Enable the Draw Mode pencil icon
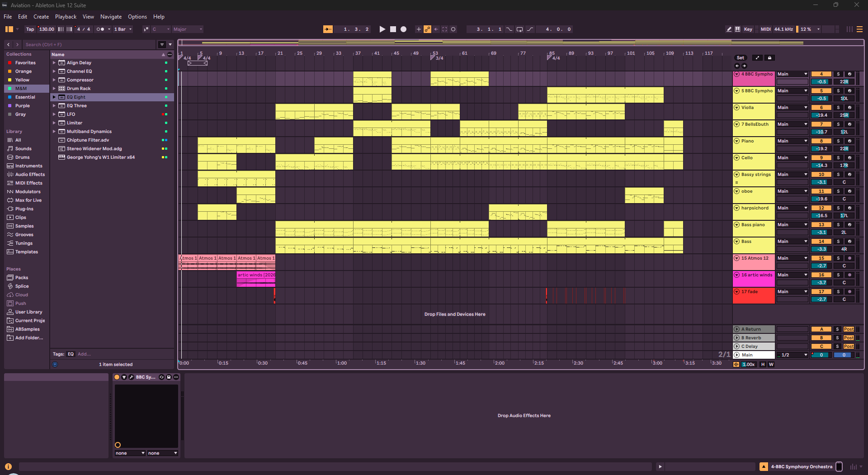 729,29
